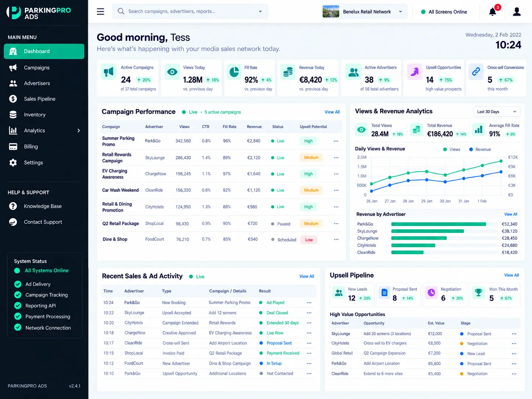Screen dimensions: 532x399
Task: Click View All in Revenue by Advertiser
Action: coord(511,214)
